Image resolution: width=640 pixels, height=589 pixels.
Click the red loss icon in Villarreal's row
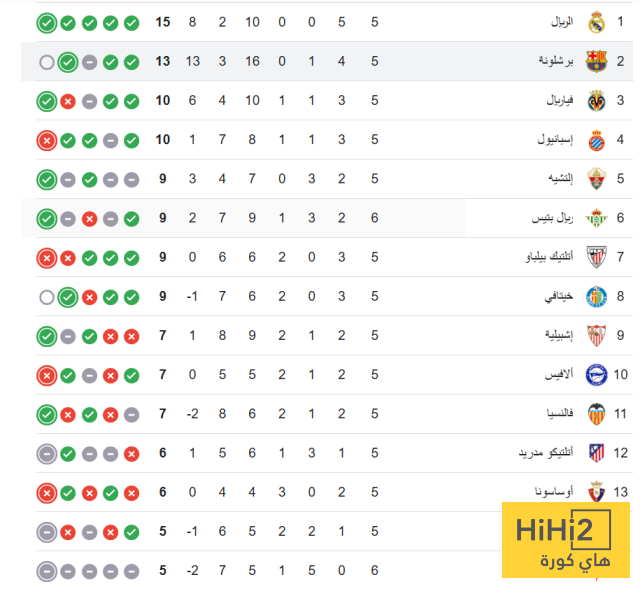68,101
